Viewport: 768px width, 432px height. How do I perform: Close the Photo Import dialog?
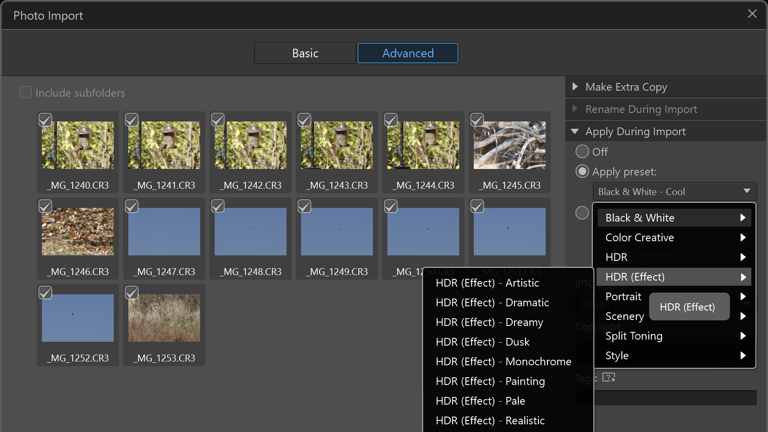tap(752, 14)
